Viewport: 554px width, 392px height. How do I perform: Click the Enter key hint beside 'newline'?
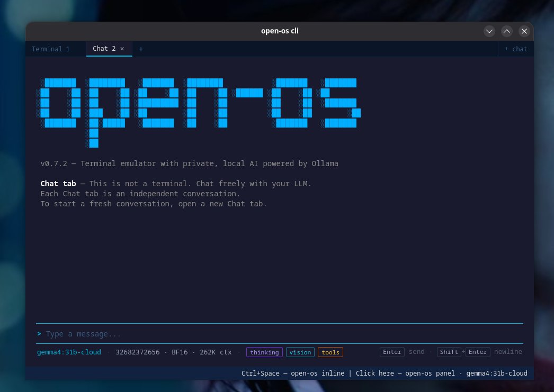[x=478, y=352]
